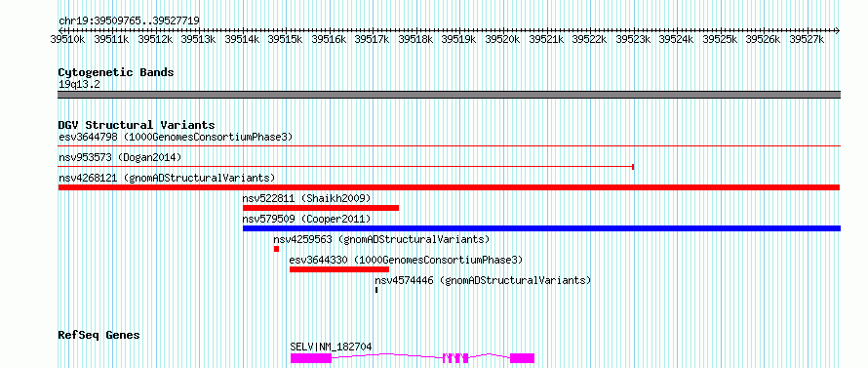The height and width of the screenshot is (368, 868).
Task: Click the 19q13.2 band label
Action: [80, 85]
